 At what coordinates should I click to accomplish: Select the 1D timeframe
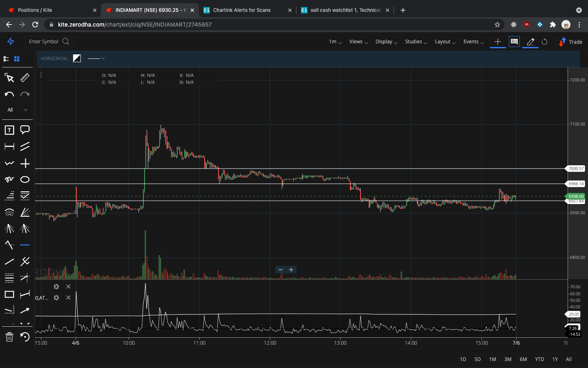463,359
